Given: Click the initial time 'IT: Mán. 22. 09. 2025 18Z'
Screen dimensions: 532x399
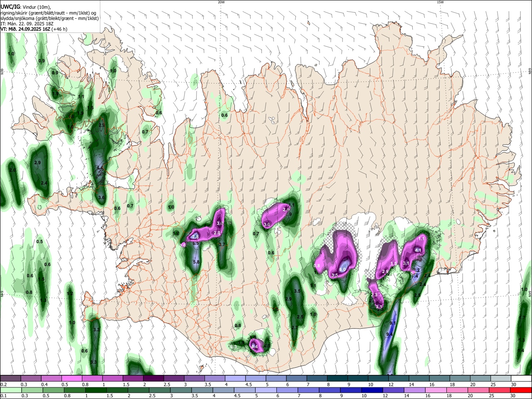Looking at the screenshot, I should click(27, 24).
